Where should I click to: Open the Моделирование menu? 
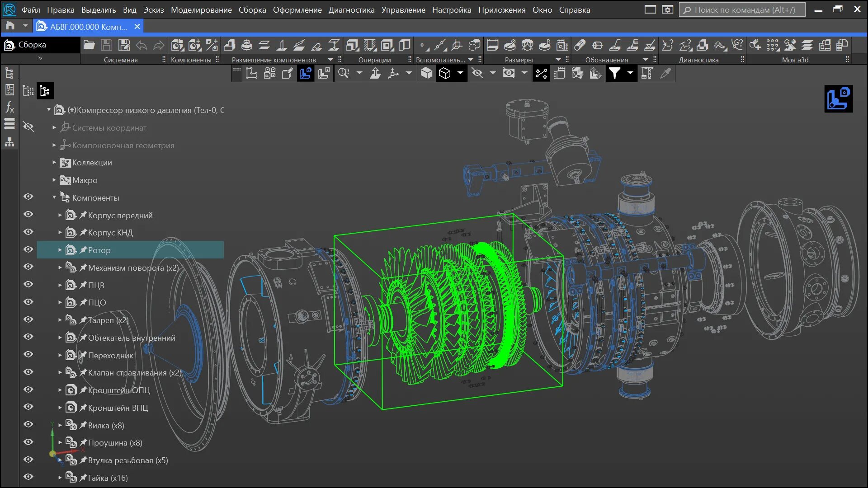click(201, 9)
